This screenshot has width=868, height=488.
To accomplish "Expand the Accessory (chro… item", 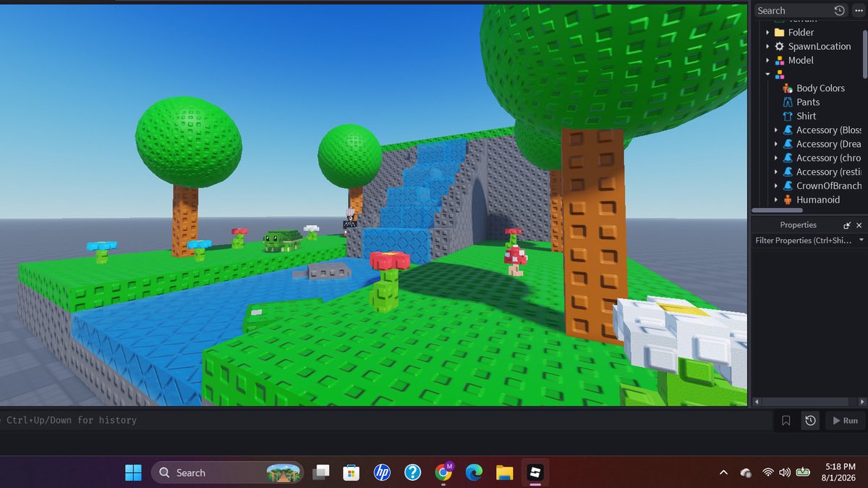I will (x=776, y=158).
